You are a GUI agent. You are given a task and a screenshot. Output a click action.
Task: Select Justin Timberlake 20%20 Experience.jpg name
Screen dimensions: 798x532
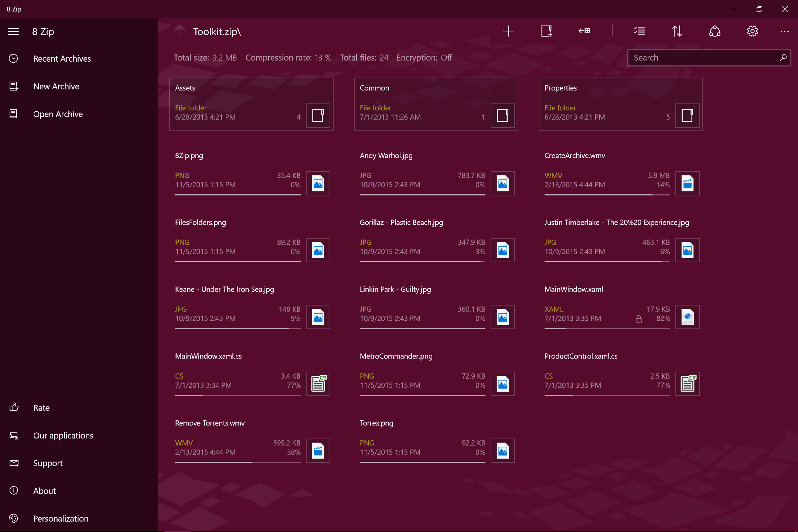coord(617,222)
